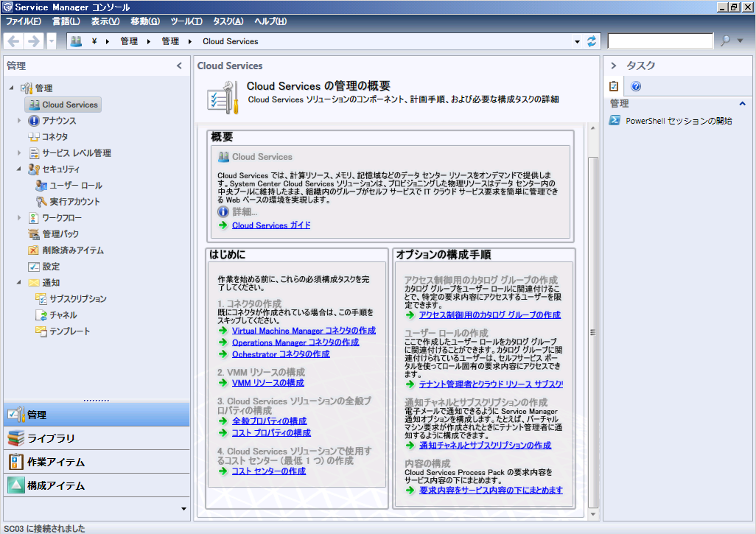756x534 pixels.
Task: Select the サブスクリプション icon
Action: click(x=41, y=299)
